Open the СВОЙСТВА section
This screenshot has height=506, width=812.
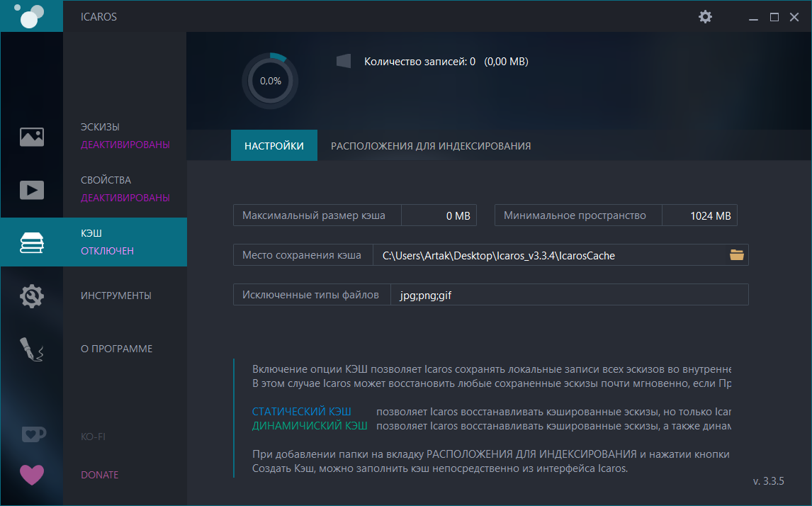click(x=106, y=180)
